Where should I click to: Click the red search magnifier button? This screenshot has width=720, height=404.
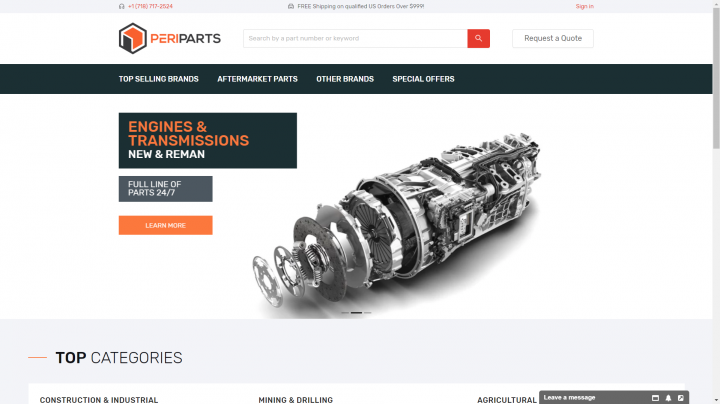point(478,39)
